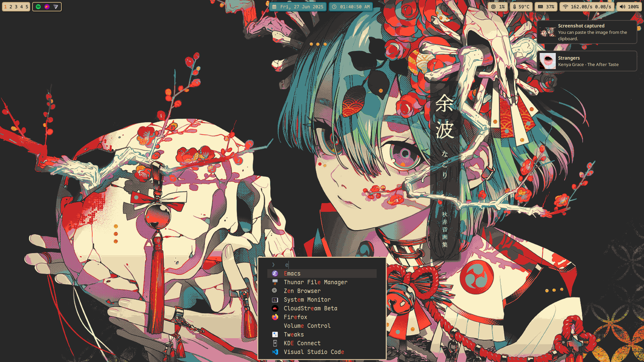
Task: Switch to workspace 5
Action: coord(27,7)
